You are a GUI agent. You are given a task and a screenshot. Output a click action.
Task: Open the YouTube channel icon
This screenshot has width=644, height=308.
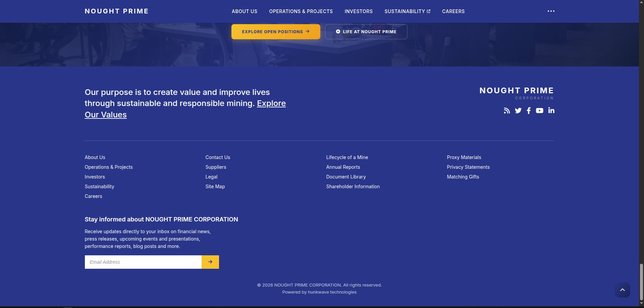(x=539, y=111)
